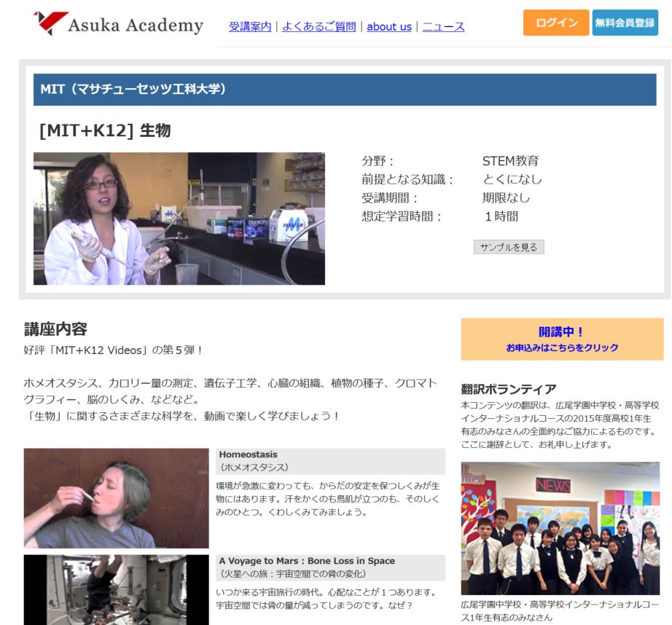Open the Homeostasis video thumbnail
The width and height of the screenshot is (672, 625).
point(116,498)
